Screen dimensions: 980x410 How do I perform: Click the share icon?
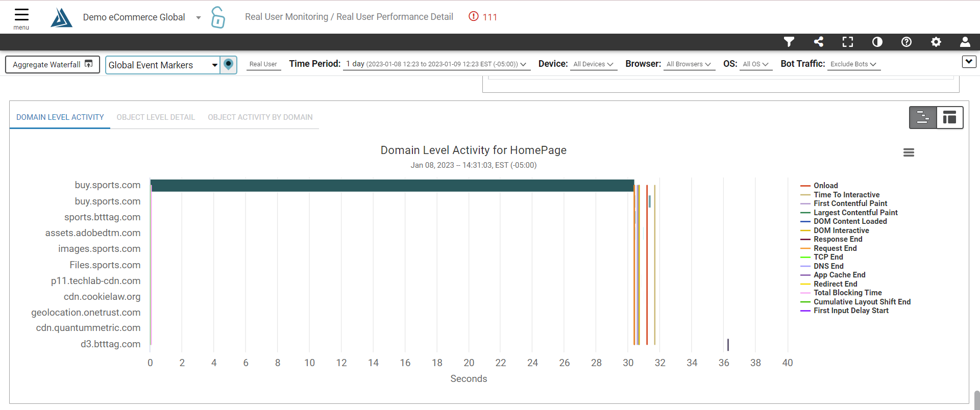pos(819,42)
